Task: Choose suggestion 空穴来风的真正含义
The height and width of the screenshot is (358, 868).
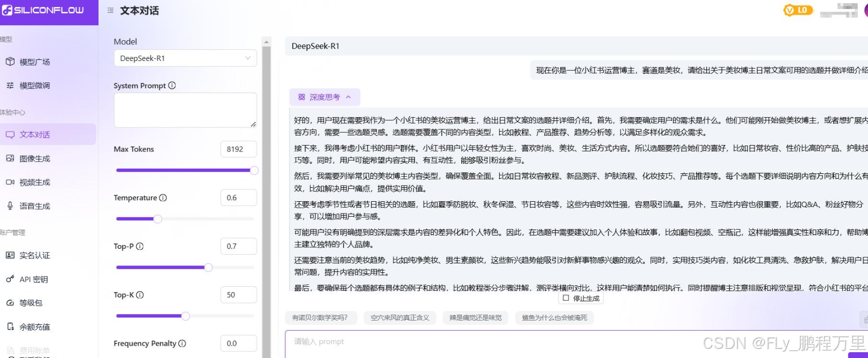Action: 400,318
